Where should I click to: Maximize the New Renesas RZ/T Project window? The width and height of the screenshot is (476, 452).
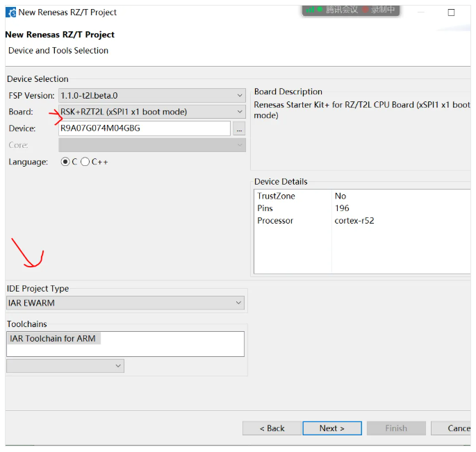click(x=451, y=12)
